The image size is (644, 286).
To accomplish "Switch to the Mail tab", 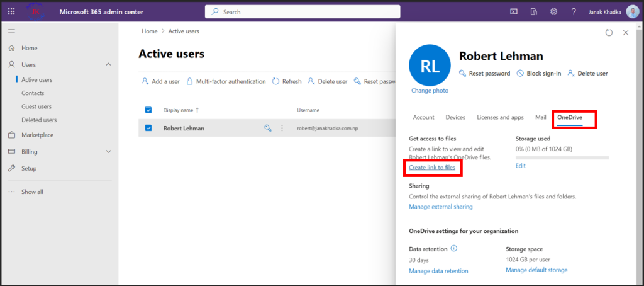I will (x=540, y=117).
